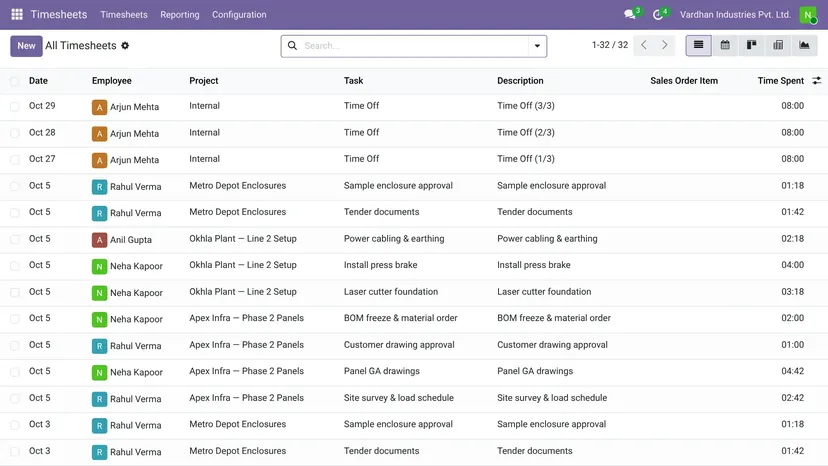The image size is (828, 466).
Task: Switch to list view
Action: tap(698, 45)
